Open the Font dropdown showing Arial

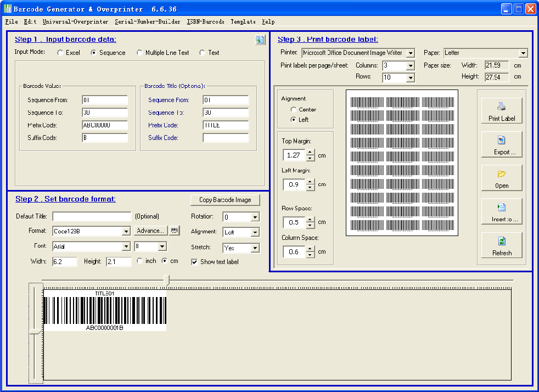(127, 246)
